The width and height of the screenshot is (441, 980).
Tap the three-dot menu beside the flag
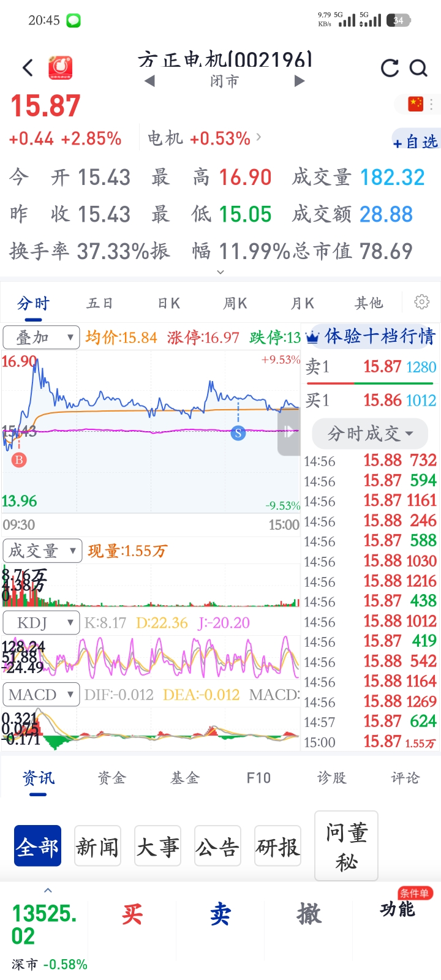432,104
